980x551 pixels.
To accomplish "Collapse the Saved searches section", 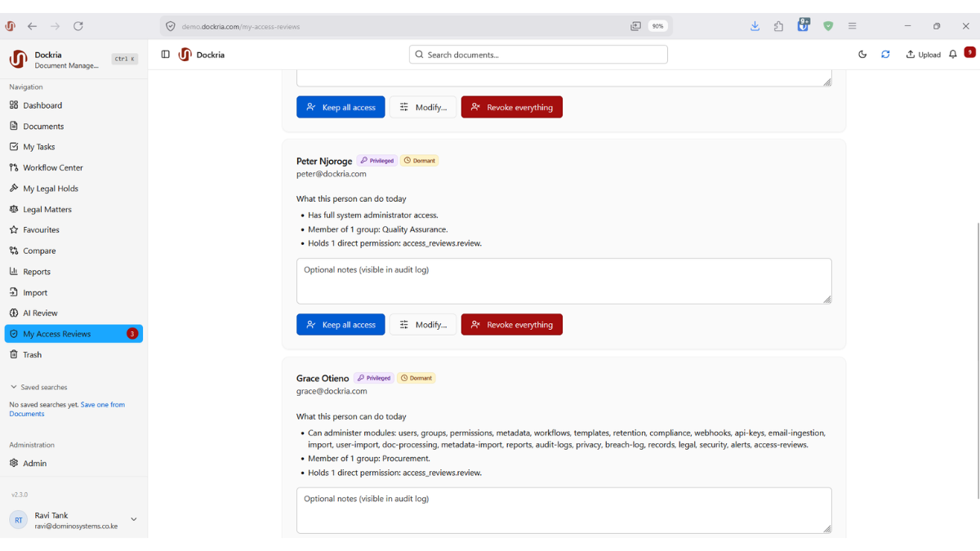I will point(38,387).
